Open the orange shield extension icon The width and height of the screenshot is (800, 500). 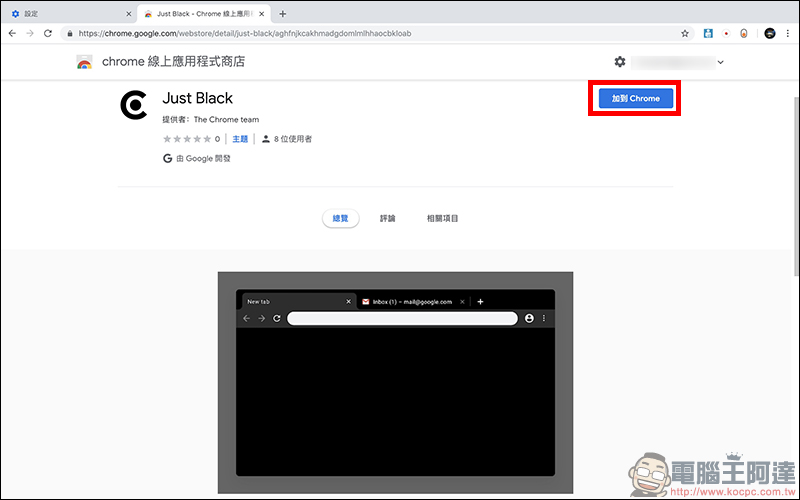click(744, 34)
